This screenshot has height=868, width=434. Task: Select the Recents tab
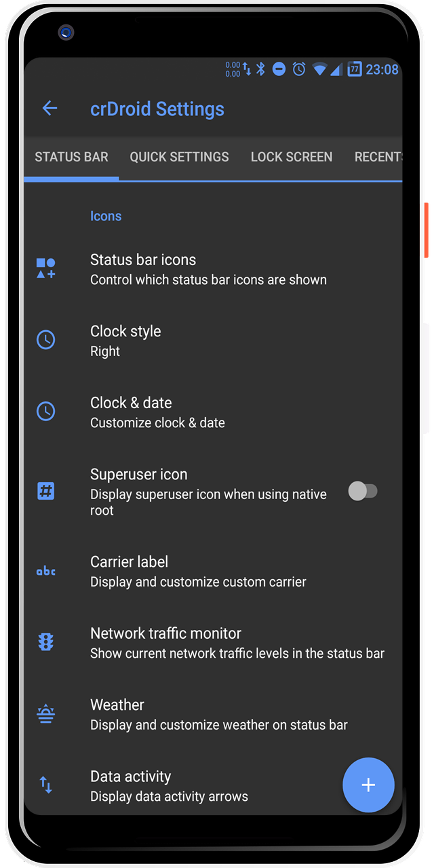[x=378, y=157]
